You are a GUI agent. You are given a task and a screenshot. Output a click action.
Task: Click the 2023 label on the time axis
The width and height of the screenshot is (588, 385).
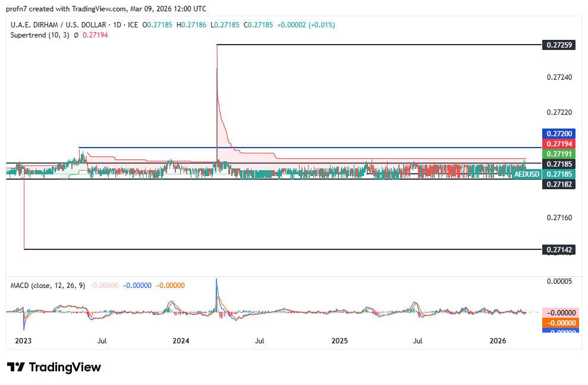[23, 341]
